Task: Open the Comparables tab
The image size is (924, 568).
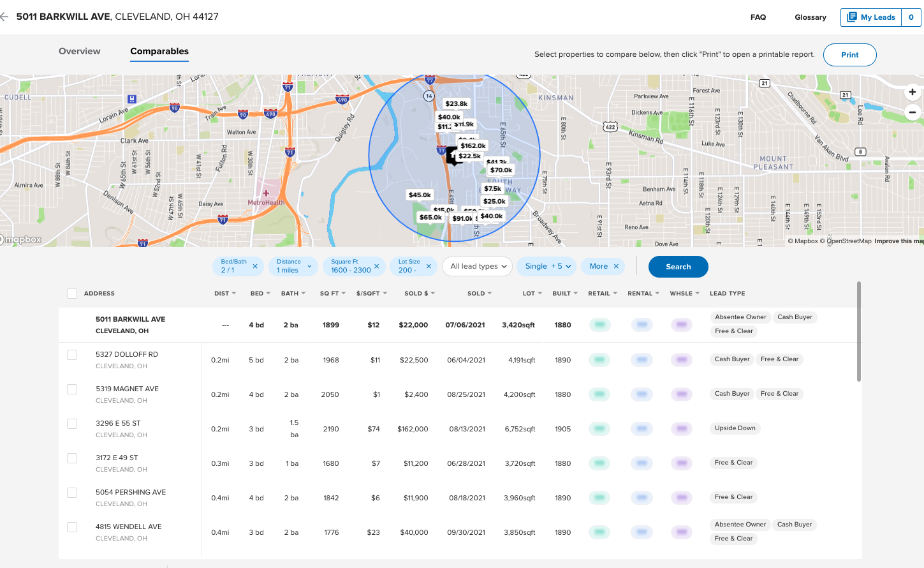Action: (x=159, y=51)
